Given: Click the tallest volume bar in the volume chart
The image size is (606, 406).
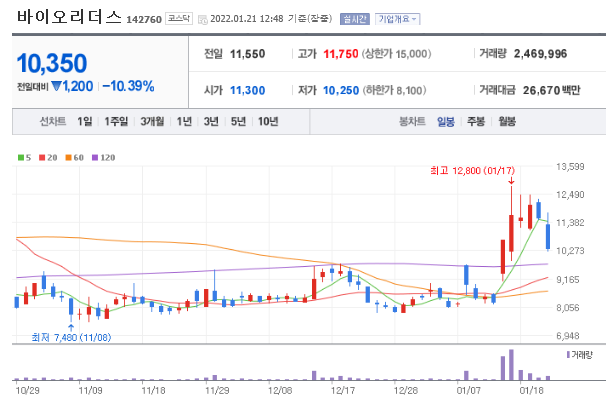Looking at the screenshot, I should click(511, 365).
